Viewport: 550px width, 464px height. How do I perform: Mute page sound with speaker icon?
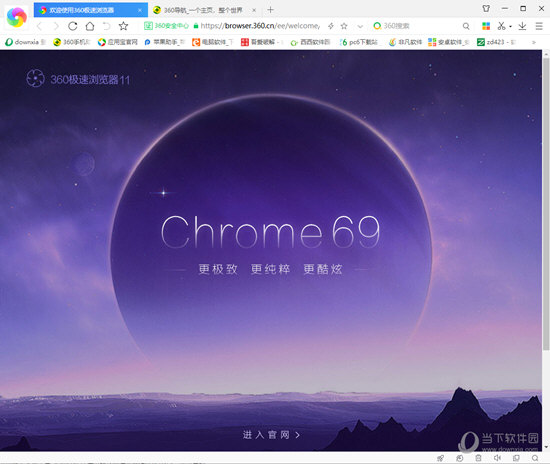click(497, 458)
